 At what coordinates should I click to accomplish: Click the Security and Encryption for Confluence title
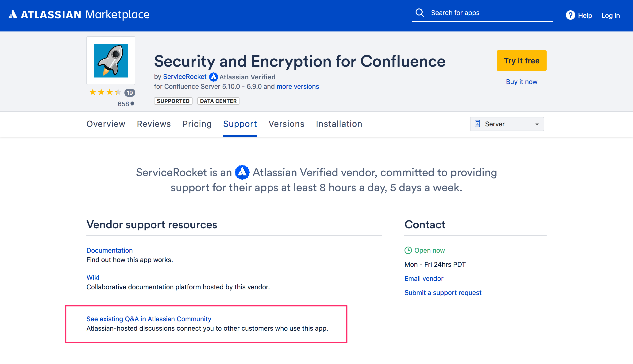tap(300, 61)
